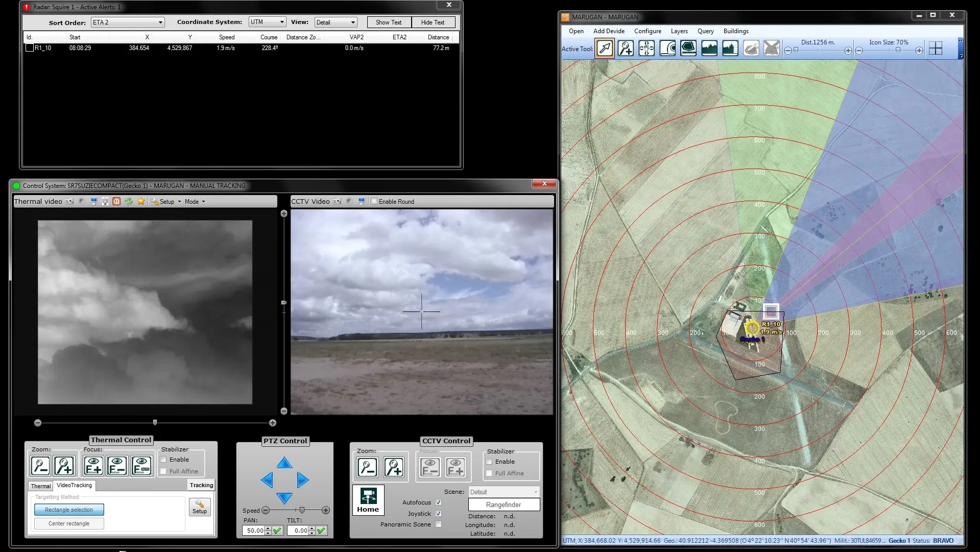
Task: Pan camera left with PTZ arrow
Action: (267, 480)
